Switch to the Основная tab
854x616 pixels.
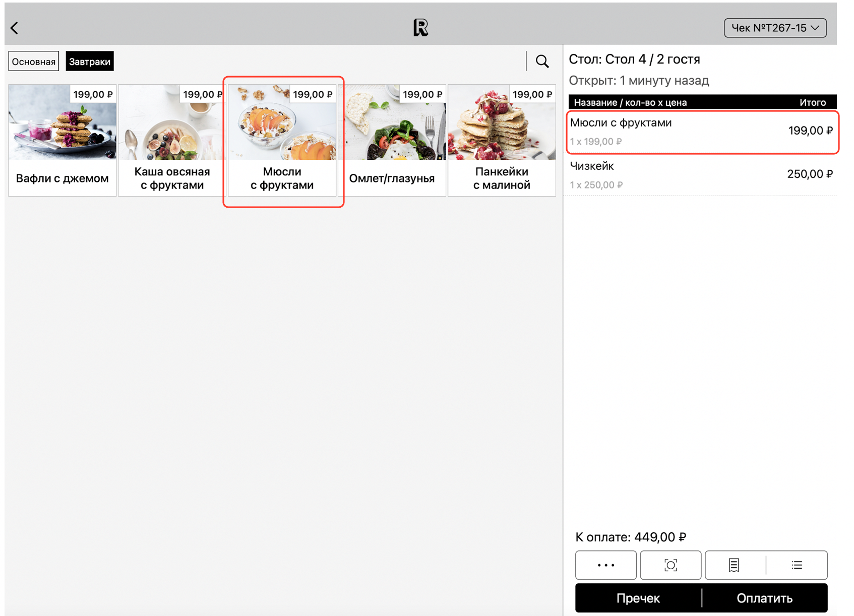[34, 61]
